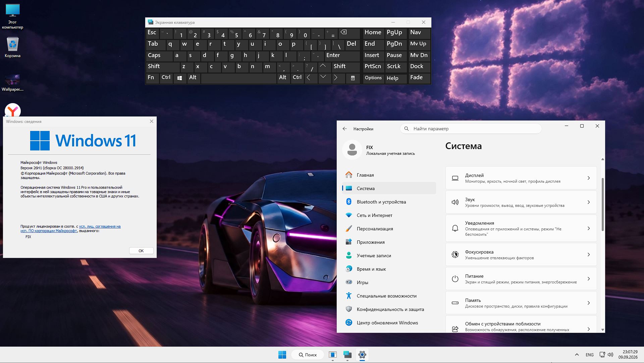Open Приложения section in Settings

[x=389, y=242]
